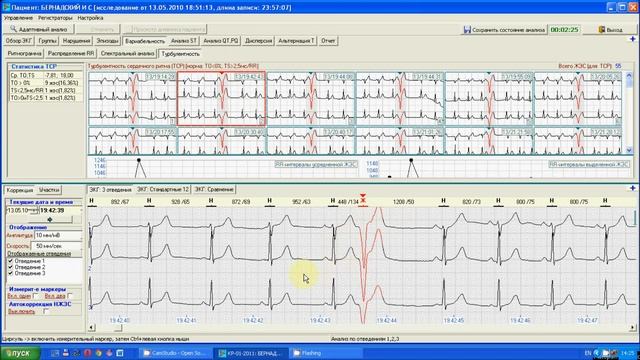Click the time field showing 19:42:39
640x360 pixels.
[x=60, y=210]
